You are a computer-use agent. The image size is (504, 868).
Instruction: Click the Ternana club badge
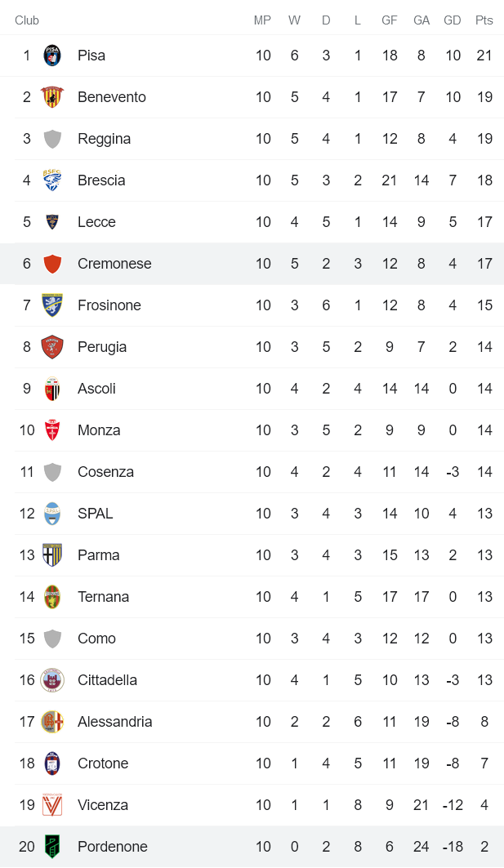[x=52, y=597]
